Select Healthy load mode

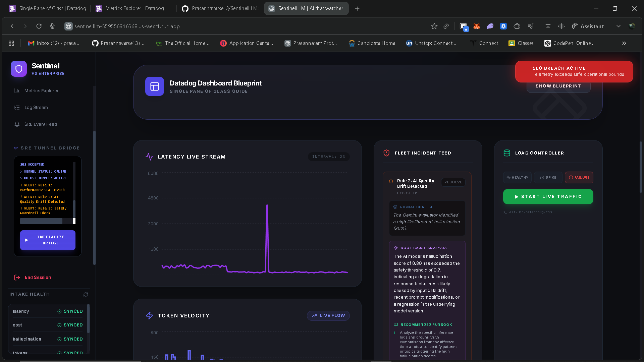(x=517, y=177)
